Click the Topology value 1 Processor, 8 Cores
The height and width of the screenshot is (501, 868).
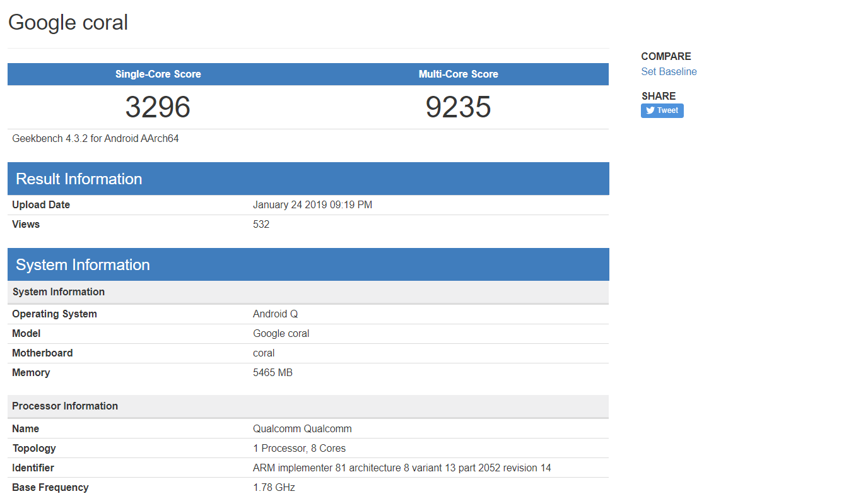(299, 449)
